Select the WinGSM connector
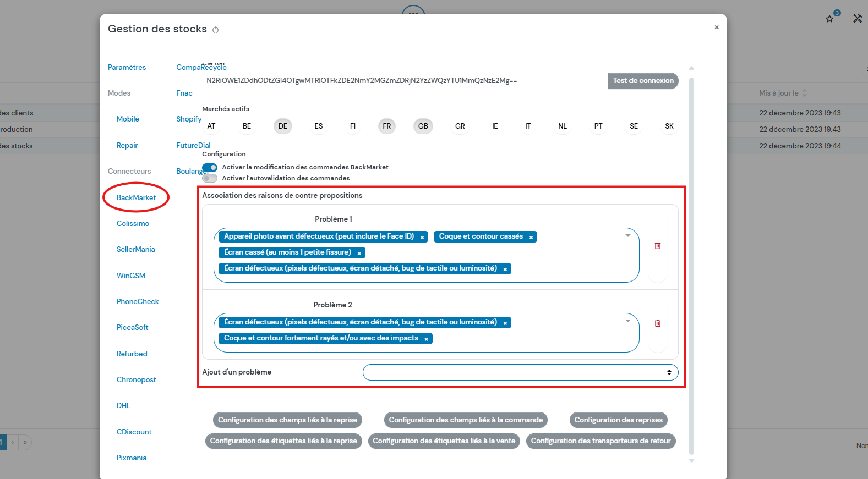This screenshot has width=868, height=479. [x=131, y=276]
